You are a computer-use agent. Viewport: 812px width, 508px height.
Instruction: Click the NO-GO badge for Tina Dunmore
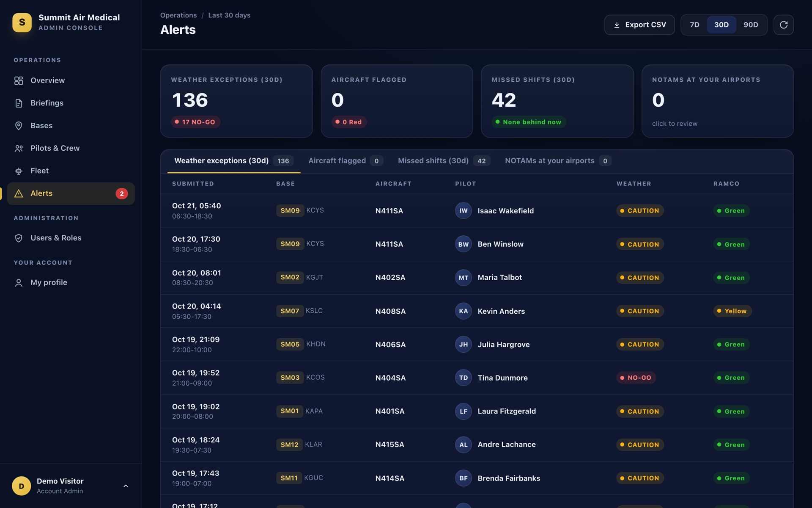tap(636, 378)
